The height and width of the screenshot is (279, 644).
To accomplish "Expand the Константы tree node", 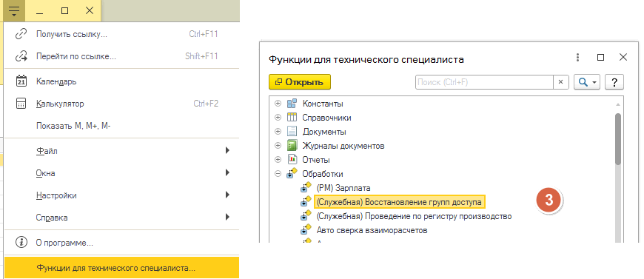I will [278, 104].
